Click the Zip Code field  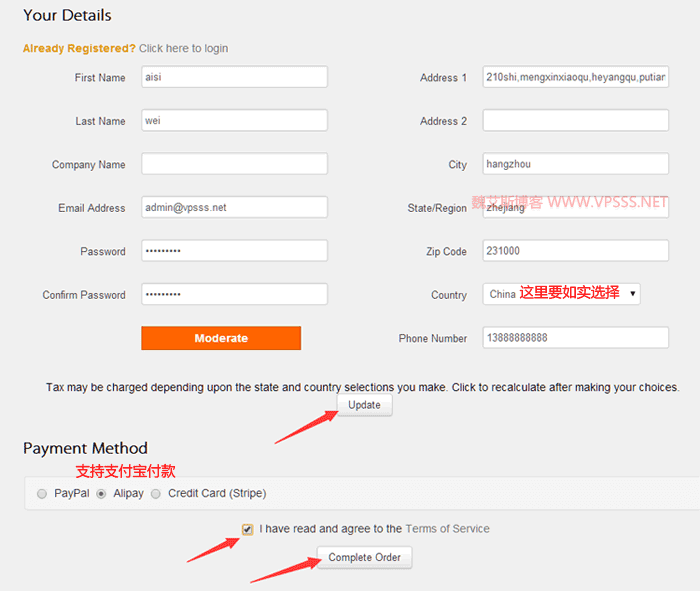[x=575, y=251]
